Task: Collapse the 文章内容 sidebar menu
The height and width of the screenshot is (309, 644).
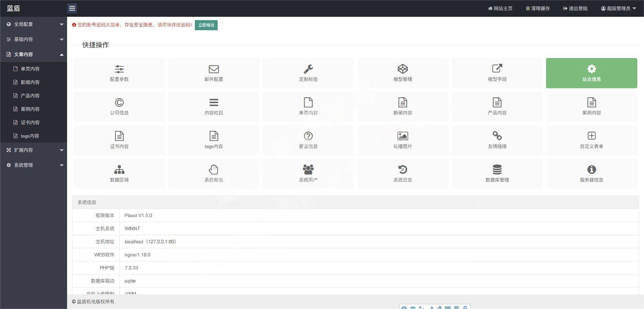Action: [34, 54]
